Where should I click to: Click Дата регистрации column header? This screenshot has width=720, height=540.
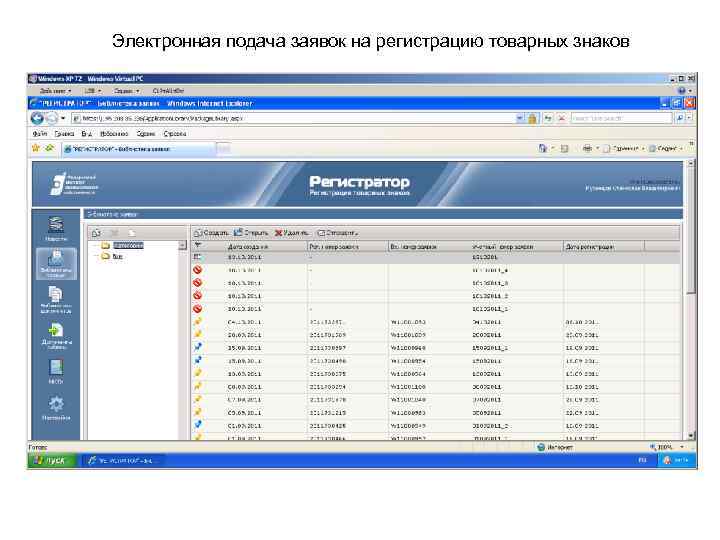click(x=590, y=247)
